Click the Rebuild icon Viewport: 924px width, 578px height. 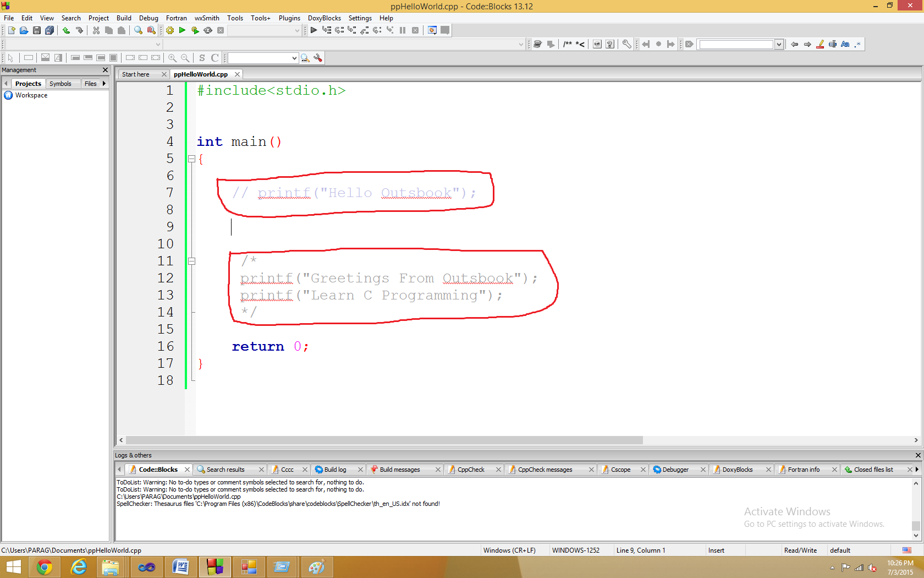[x=208, y=31]
